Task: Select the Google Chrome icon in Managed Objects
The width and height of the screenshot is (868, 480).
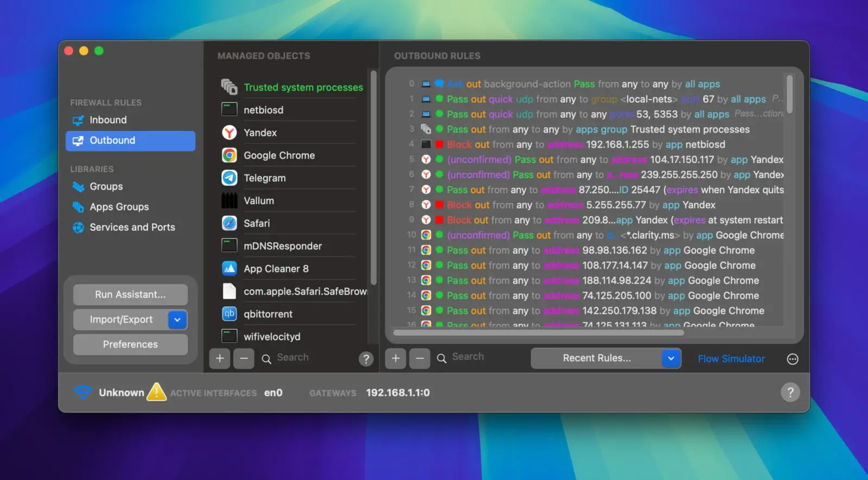Action: point(229,155)
